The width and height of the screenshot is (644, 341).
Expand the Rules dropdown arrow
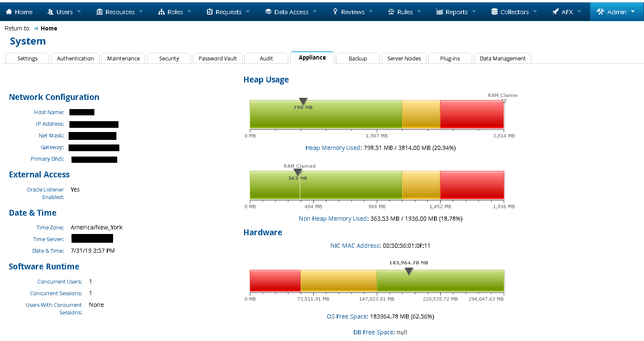[x=419, y=12]
